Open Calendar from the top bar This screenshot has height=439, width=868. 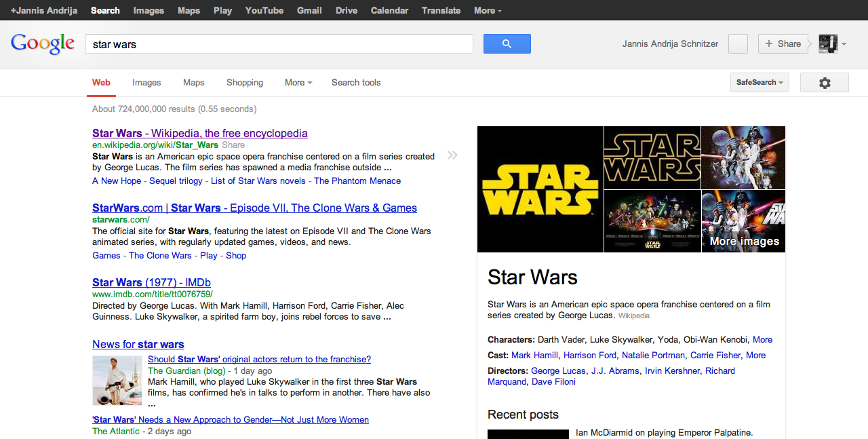(390, 10)
